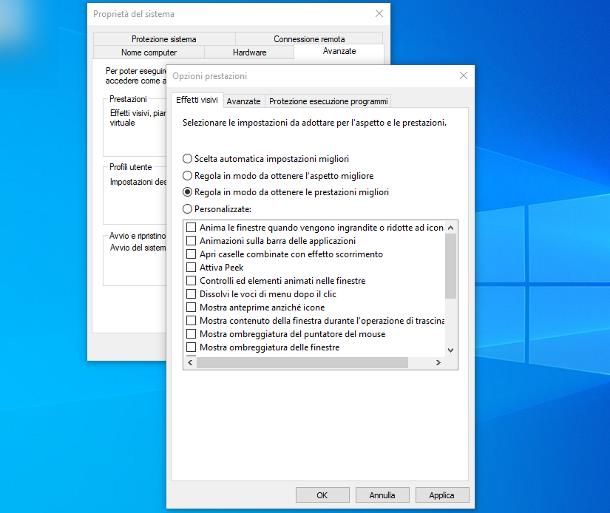
Task: Choose the 'Personalizzate' radio option
Action: click(x=188, y=209)
